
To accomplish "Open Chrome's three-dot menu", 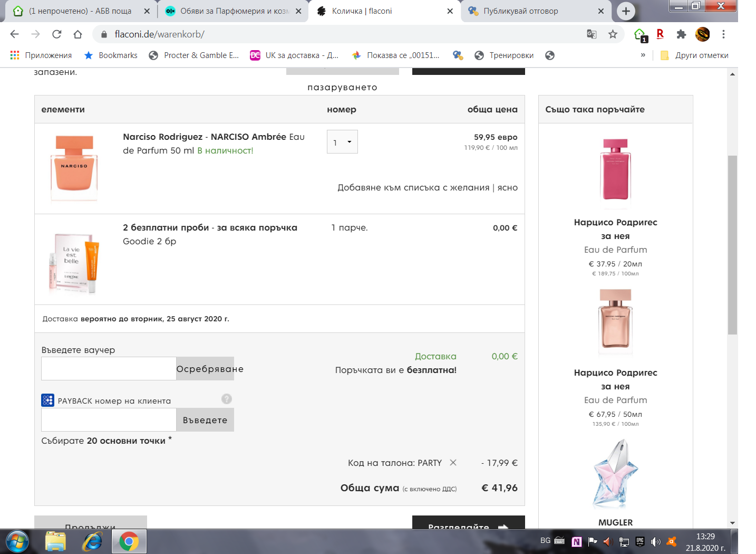I will coord(723,34).
